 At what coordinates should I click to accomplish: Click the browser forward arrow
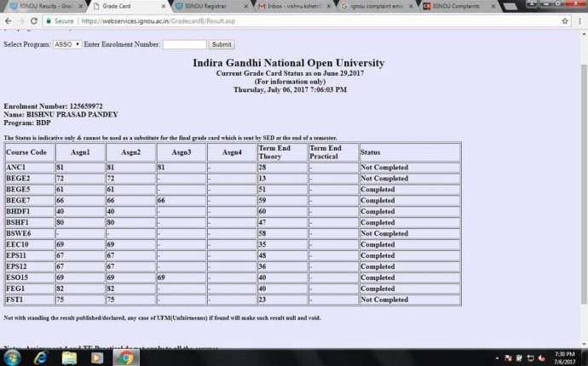pyautogui.click(x=21, y=21)
